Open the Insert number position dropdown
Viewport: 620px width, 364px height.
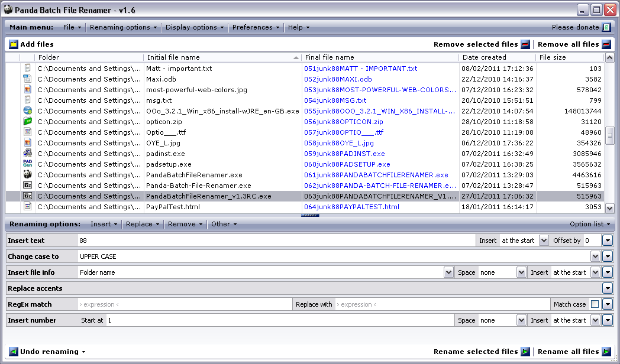pyautogui.click(x=595, y=320)
